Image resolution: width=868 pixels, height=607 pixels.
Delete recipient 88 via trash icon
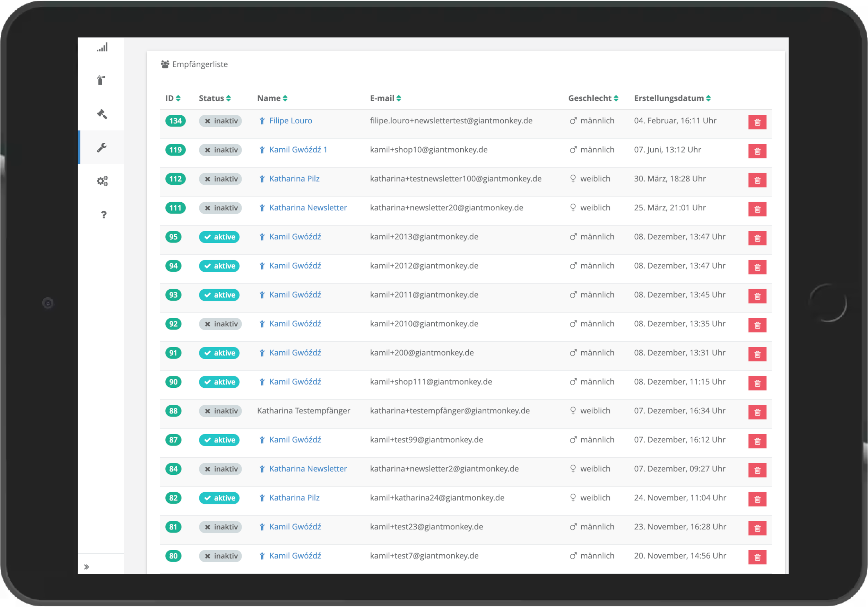[x=757, y=412]
